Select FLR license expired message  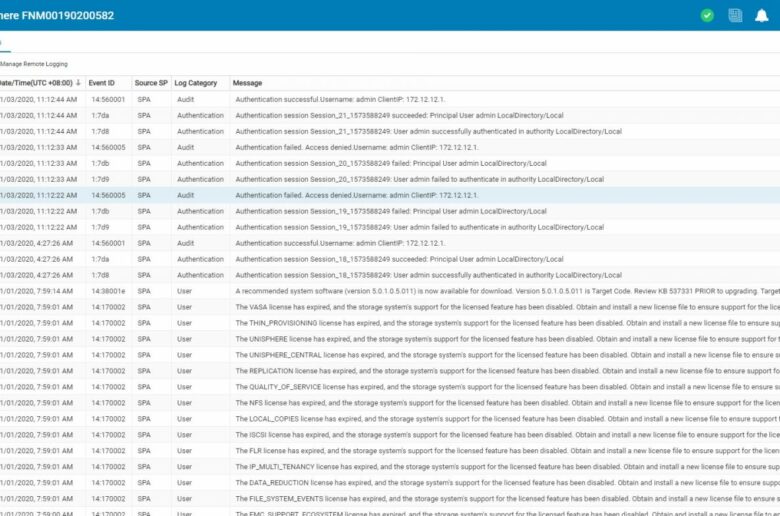(507, 451)
